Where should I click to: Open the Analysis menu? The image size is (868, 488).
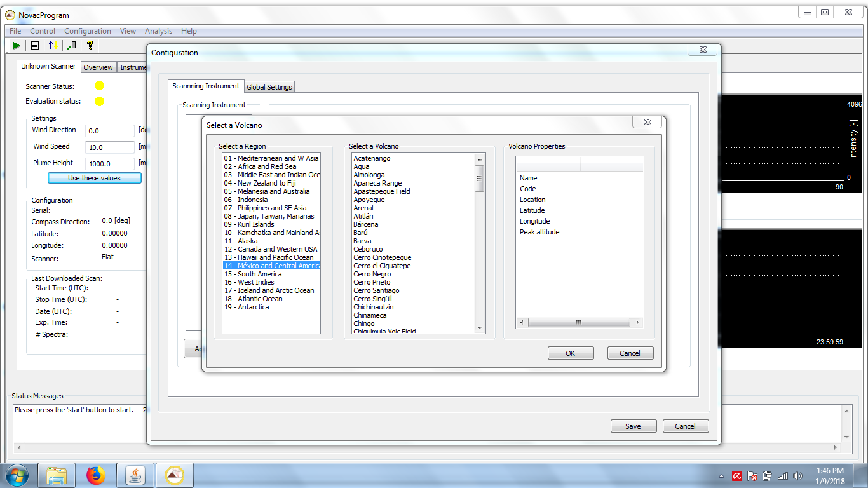158,31
